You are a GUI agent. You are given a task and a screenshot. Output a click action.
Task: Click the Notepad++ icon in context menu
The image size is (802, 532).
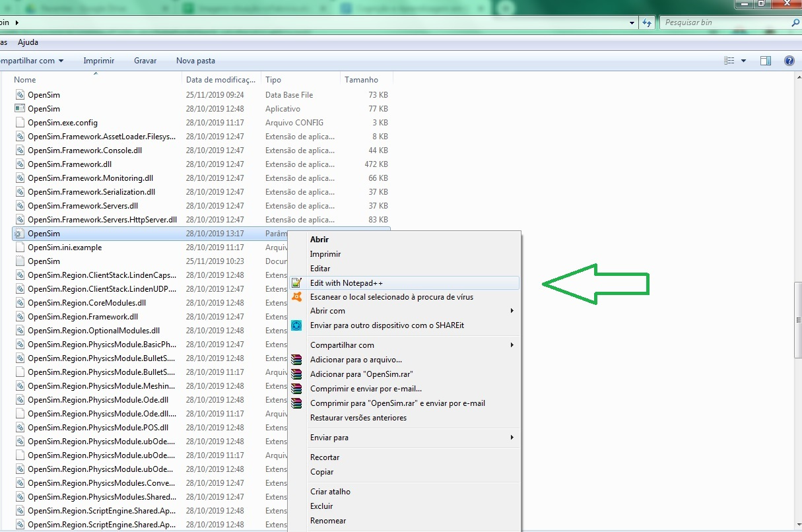pos(297,283)
